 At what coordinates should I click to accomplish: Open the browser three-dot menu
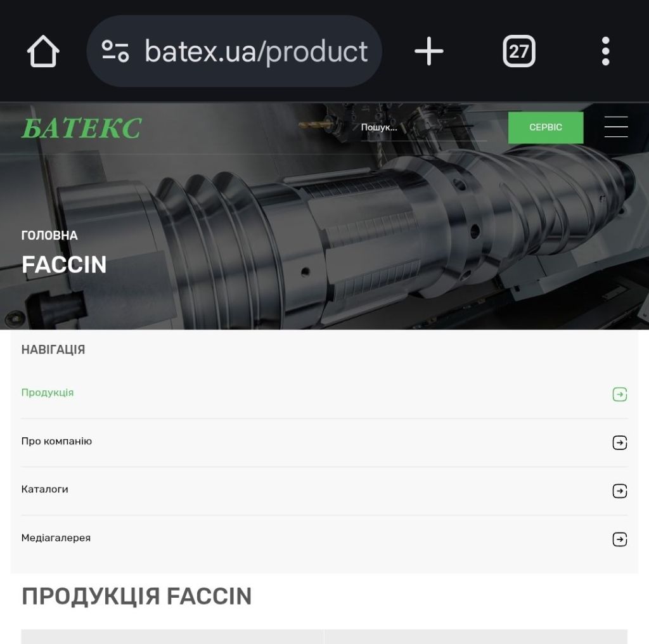coord(605,51)
